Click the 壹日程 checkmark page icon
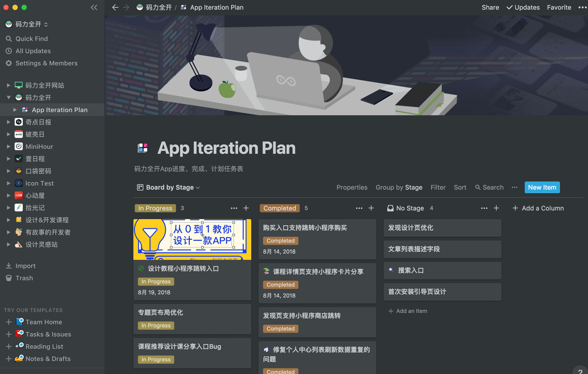This screenshot has height=374, width=588. tap(19, 159)
